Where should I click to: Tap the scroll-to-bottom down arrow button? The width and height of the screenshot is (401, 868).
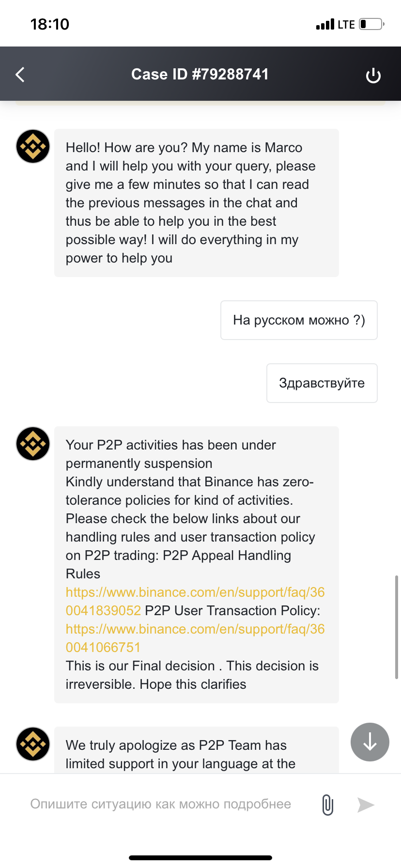(370, 742)
